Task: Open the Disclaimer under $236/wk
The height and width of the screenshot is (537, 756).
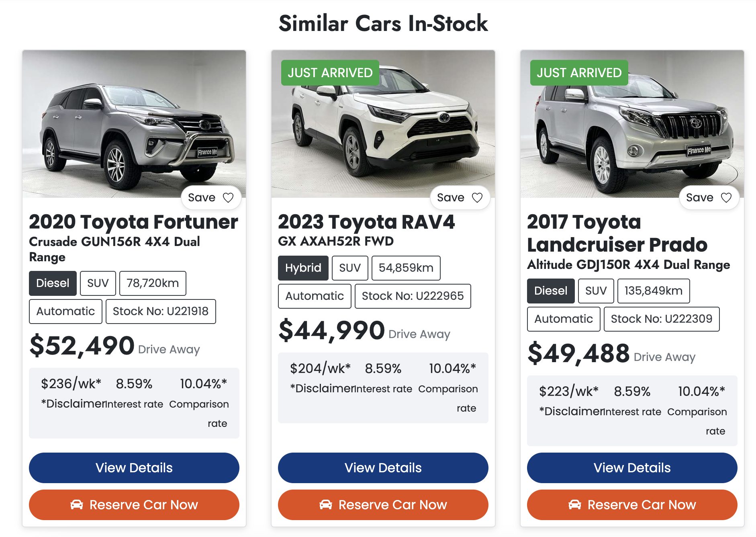Action: point(73,404)
